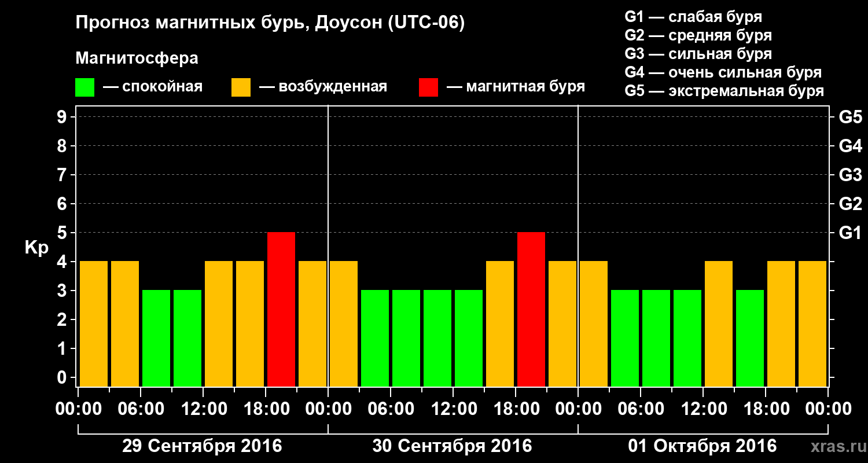Click the '12:00' tick label under 30 Сентября
The image size is (868, 463).
(x=454, y=409)
